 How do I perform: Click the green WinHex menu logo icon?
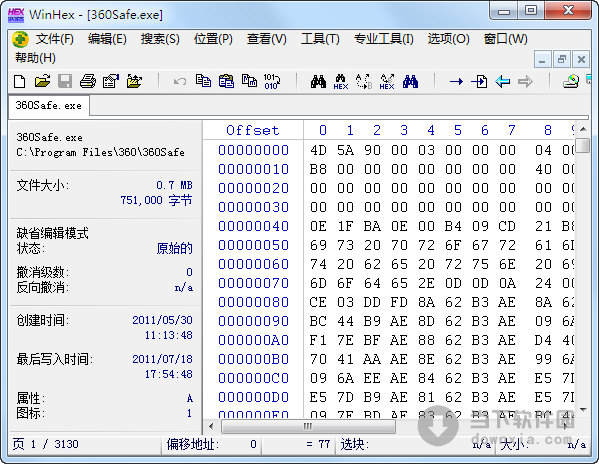coord(20,39)
